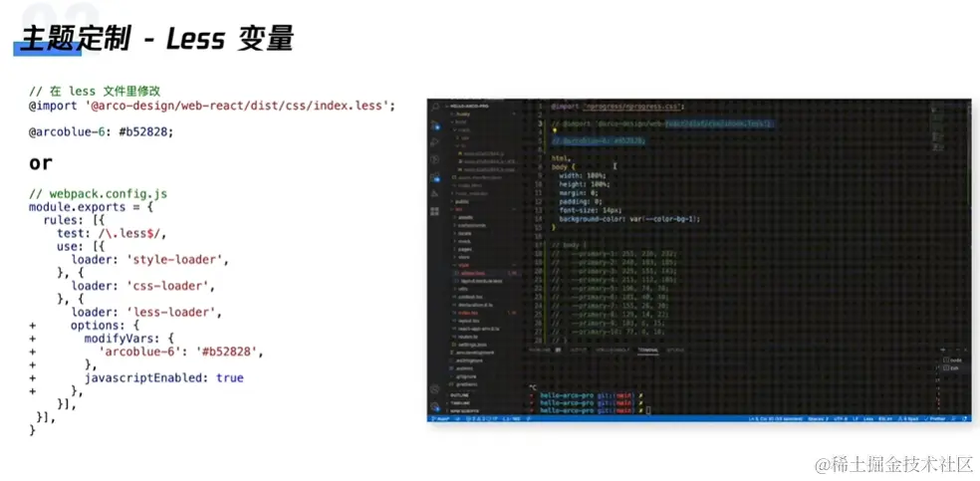Click slide text "loader: 'less-loader',"
Viewport: 980px width, 481px height.
[x=146, y=312]
